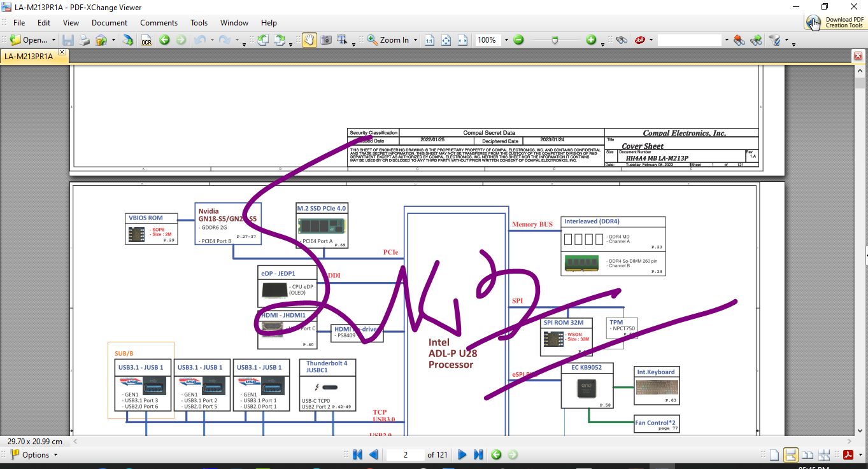The height and width of the screenshot is (469, 868).
Task: Fit page to window width
Action: (463, 40)
